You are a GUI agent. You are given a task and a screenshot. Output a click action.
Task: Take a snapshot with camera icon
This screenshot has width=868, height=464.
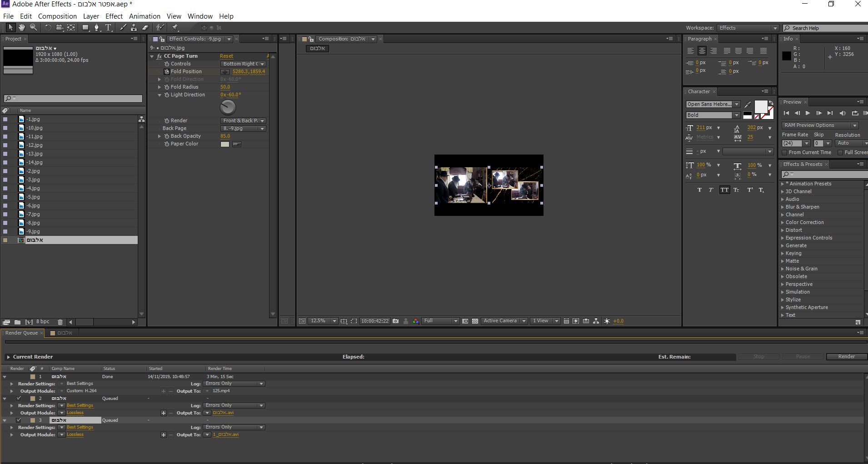pyautogui.click(x=395, y=321)
